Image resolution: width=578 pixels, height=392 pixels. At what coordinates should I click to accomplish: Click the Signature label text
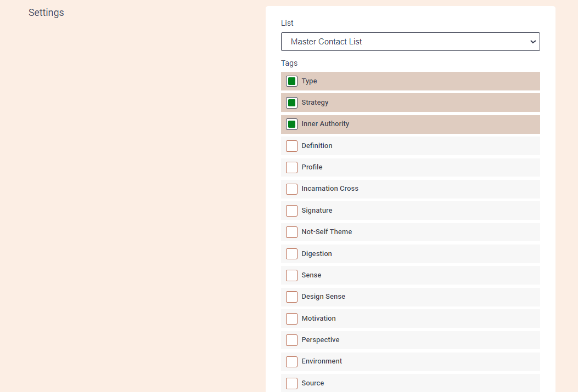317,211
